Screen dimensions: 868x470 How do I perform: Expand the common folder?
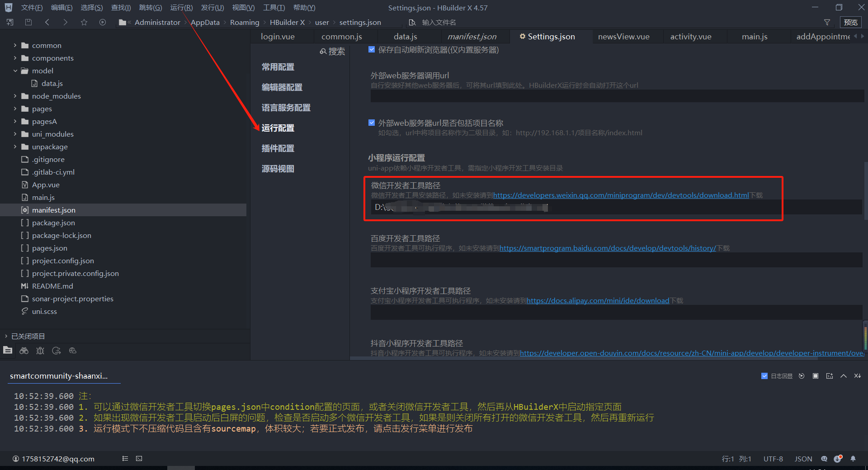15,45
